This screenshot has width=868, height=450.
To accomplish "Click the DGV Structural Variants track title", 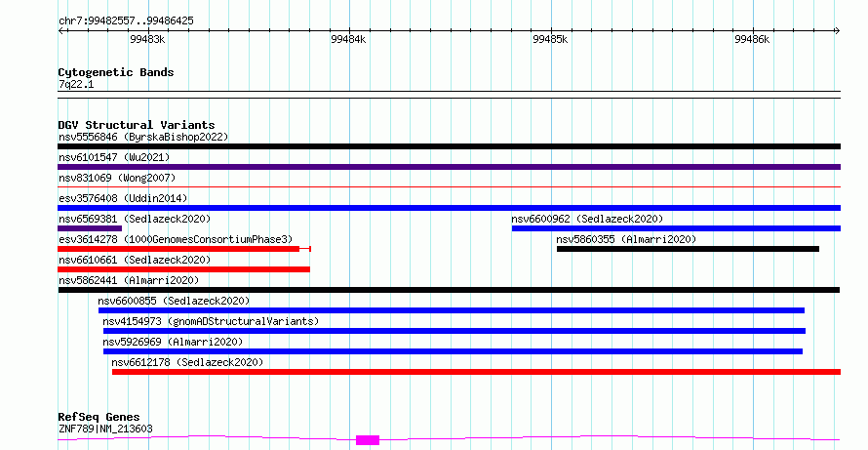I will pyautogui.click(x=137, y=125).
